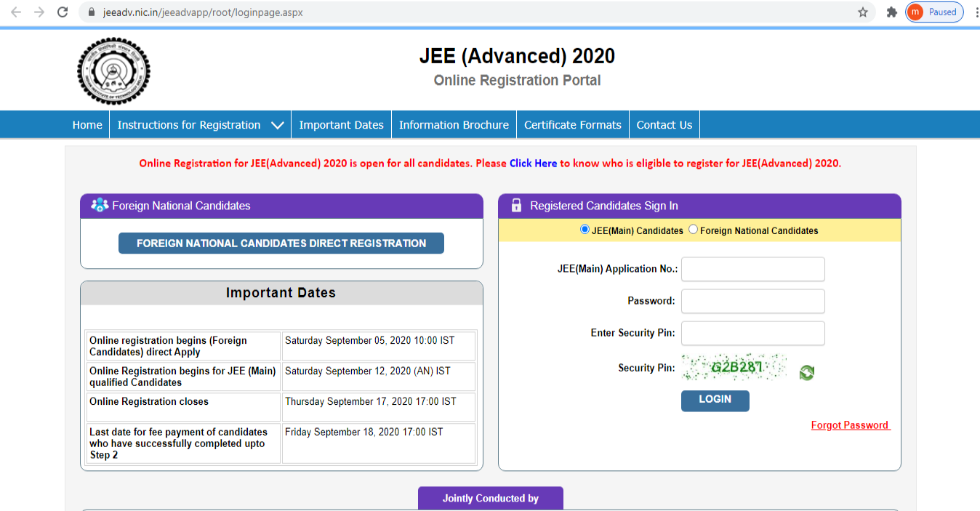Image resolution: width=980 pixels, height=511 pixels.
Task: Focus the Password input field
Action: click(753, 301)
